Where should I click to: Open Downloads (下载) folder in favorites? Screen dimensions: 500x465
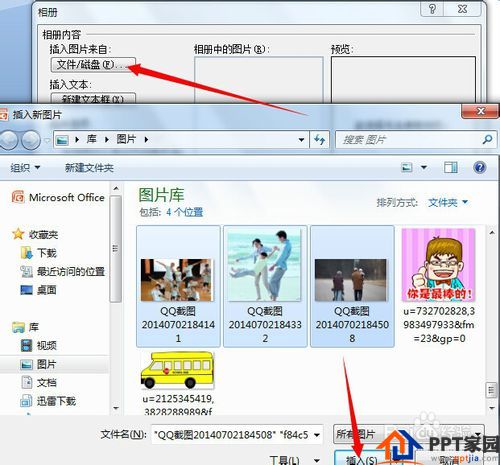point(39,253)
